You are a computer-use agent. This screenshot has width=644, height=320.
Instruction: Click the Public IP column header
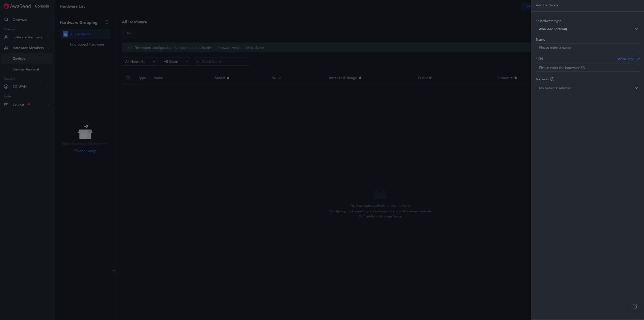pos(425,78)
